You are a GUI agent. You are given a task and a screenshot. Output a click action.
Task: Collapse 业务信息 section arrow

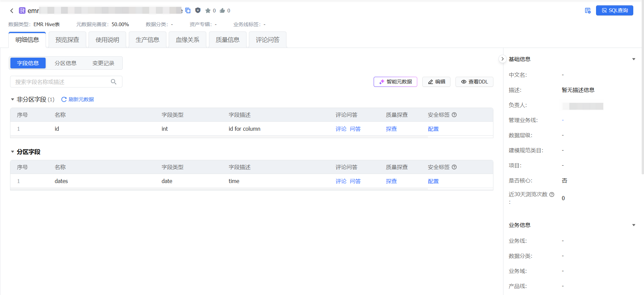(x=634, y=225)
